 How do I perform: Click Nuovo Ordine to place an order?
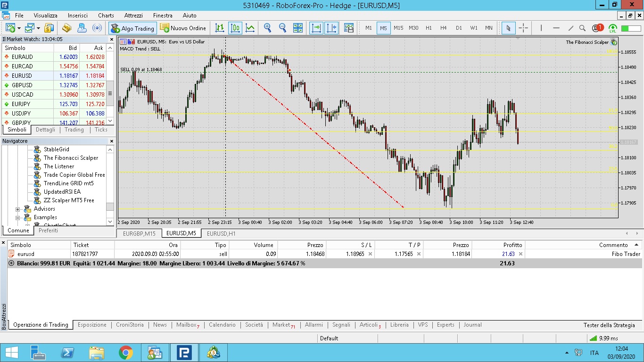click(183, 28)
